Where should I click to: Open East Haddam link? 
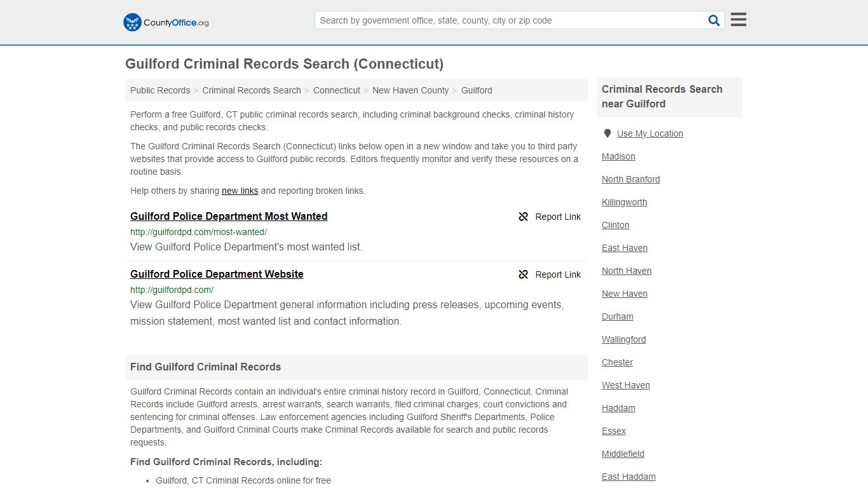tap(629, 477)
